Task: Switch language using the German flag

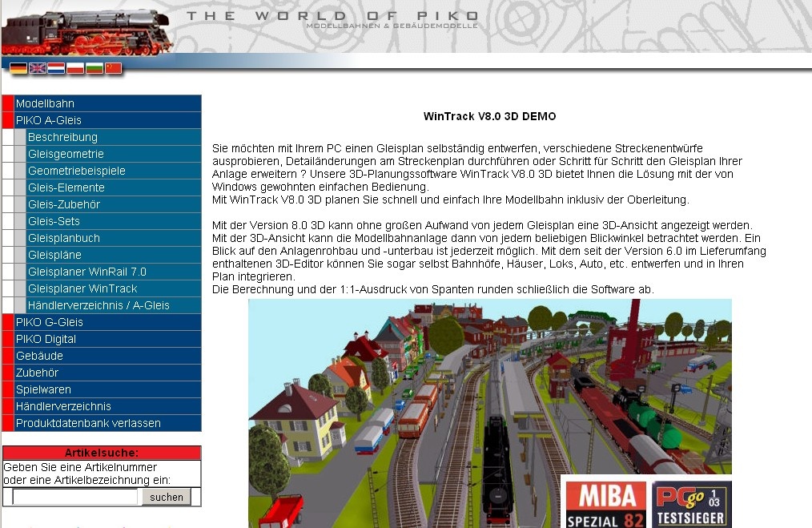Action: (x=18, y=69)
